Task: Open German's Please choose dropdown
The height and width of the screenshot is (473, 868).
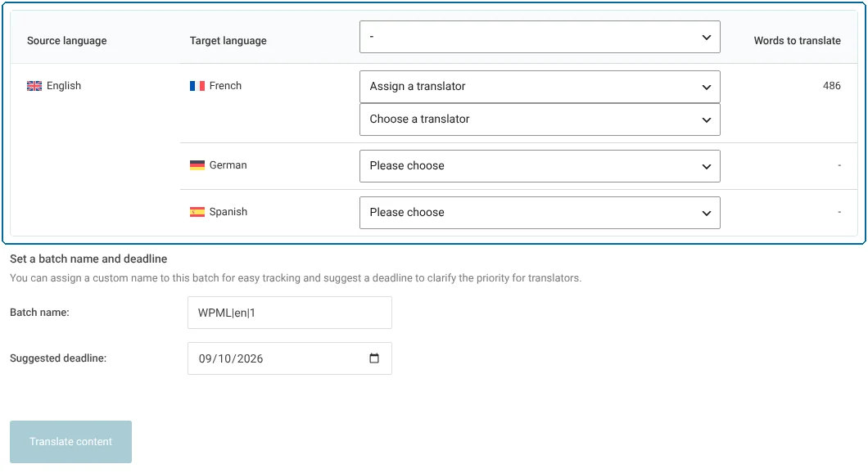Action: click(x=540, y=166)
